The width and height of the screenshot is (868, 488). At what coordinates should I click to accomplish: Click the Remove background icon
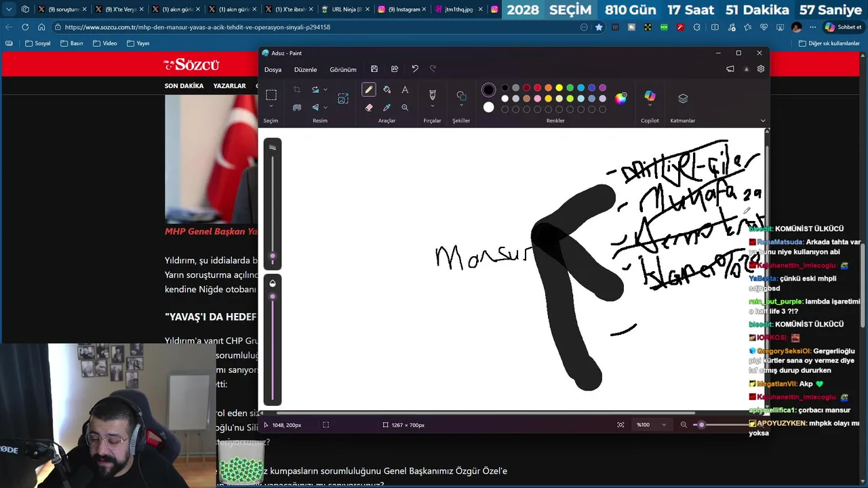click(x=296, y=107)
